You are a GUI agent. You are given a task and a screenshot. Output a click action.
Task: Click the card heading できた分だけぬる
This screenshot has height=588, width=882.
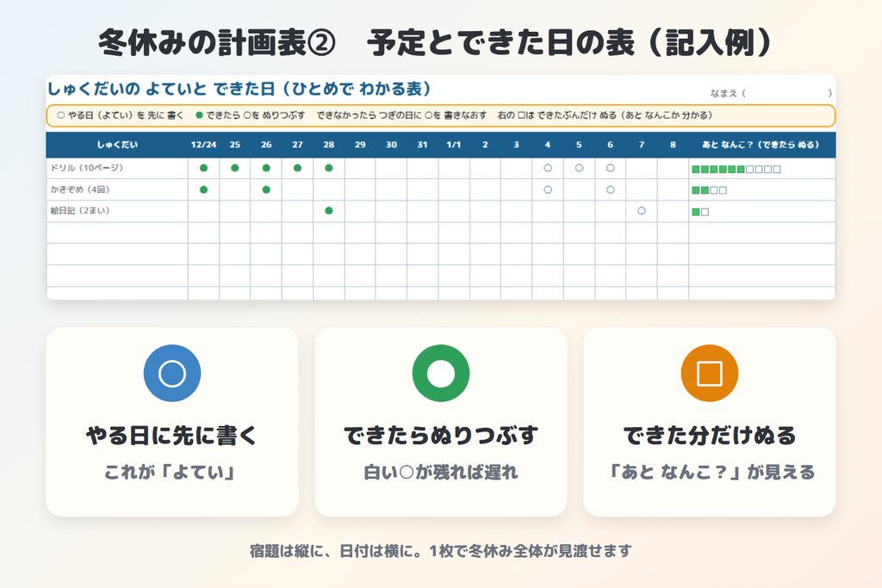[x=710, y=436]
